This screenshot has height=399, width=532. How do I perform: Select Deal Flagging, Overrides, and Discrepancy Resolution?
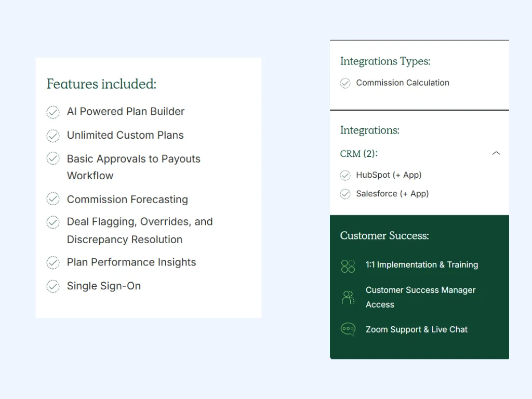pos(140,230)
